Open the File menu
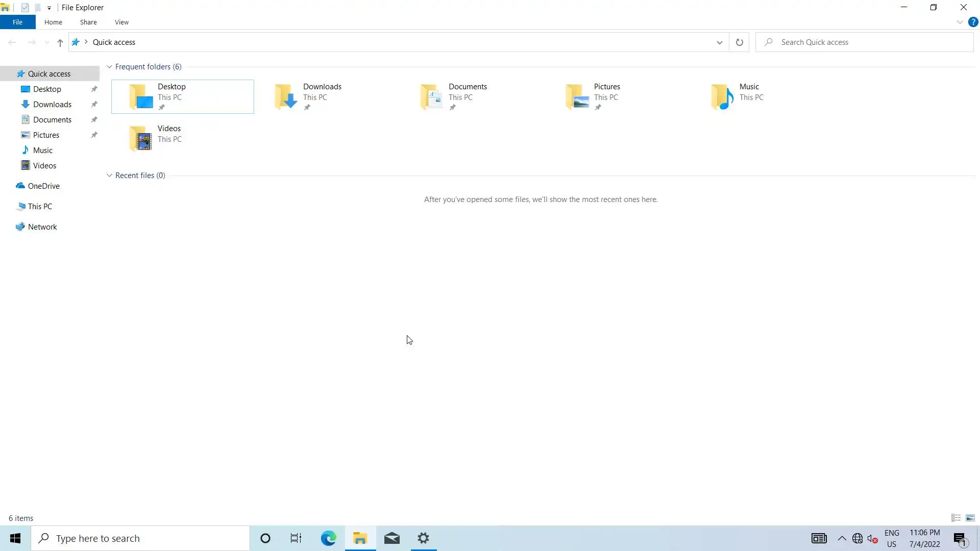Viewport: 980px width, 551px height. point(17,22)
